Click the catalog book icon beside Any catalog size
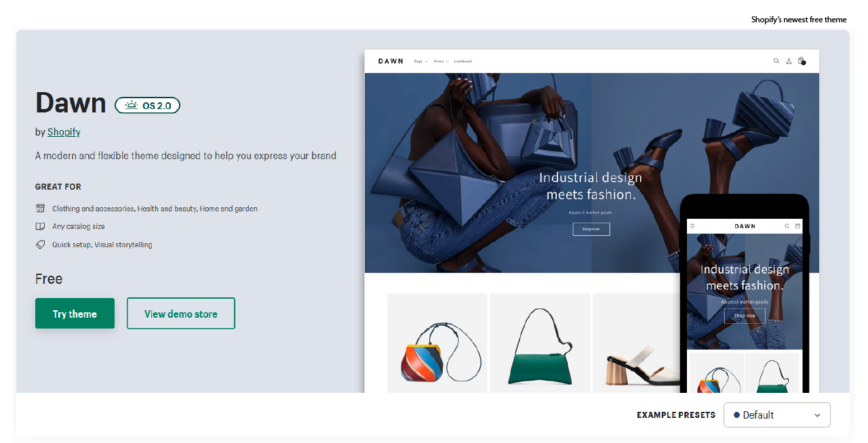This screenshot has height=443, width=868. 41,226
